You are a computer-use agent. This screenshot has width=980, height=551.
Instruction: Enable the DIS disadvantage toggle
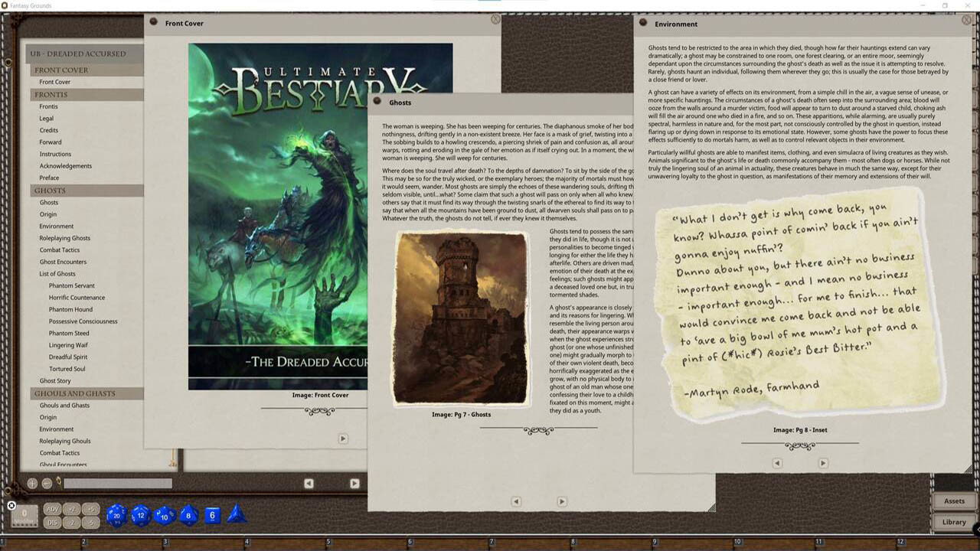pyautogui.click(x=54, y=522)
